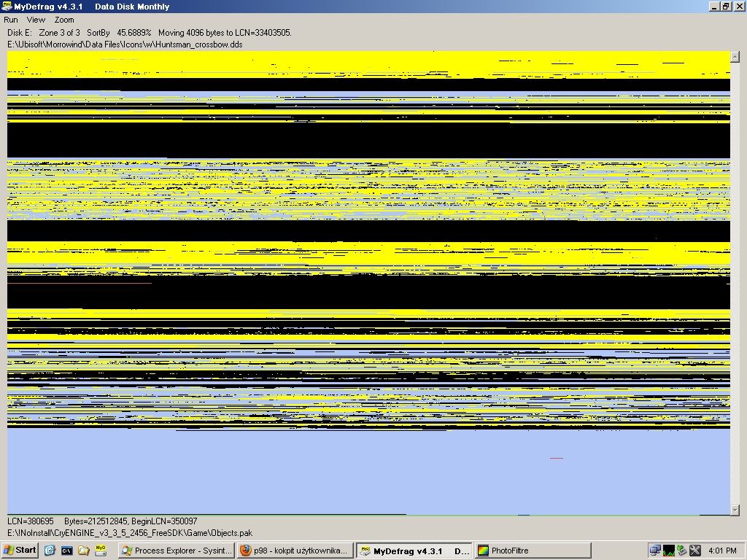Open the Zoom menu

tap(64, 20)
